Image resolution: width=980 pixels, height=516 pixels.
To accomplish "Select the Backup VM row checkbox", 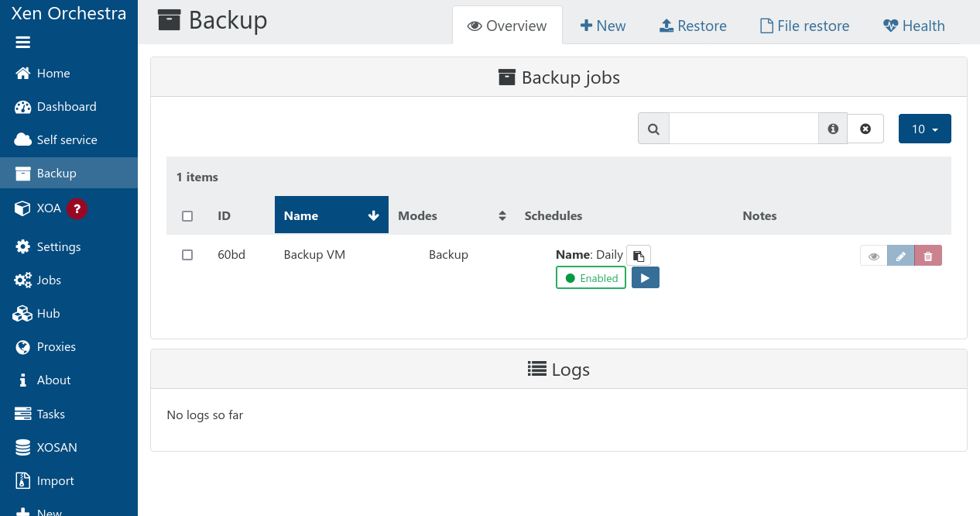I will pyautogui.click(x=187, y=255).
